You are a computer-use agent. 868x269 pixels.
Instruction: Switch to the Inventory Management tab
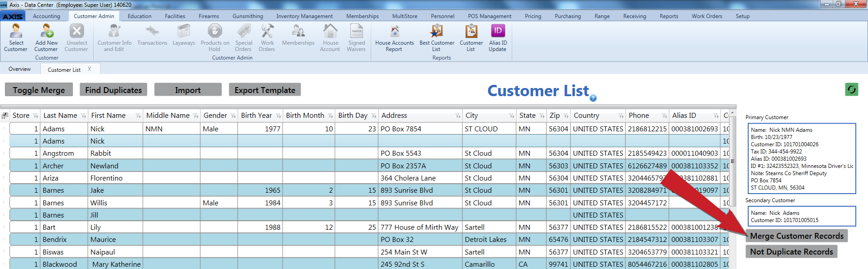pyautogui.click(x=305, y=16)
